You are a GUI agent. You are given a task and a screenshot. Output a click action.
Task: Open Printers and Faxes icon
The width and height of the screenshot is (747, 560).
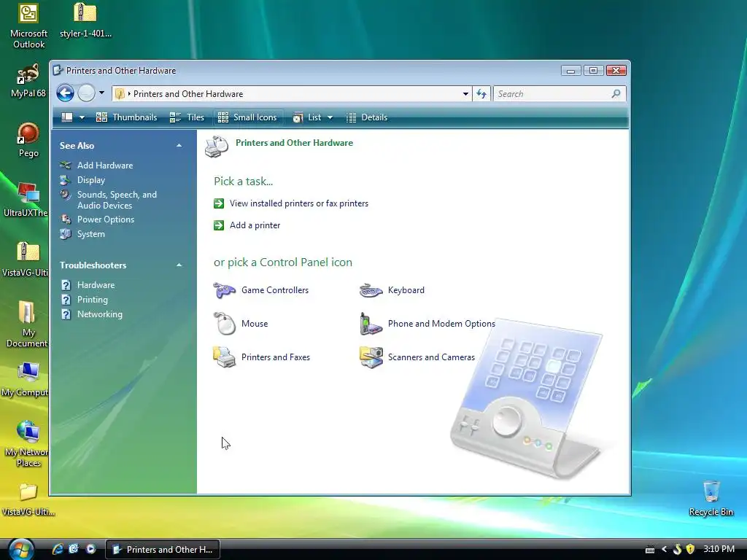(x=224, y=357)
